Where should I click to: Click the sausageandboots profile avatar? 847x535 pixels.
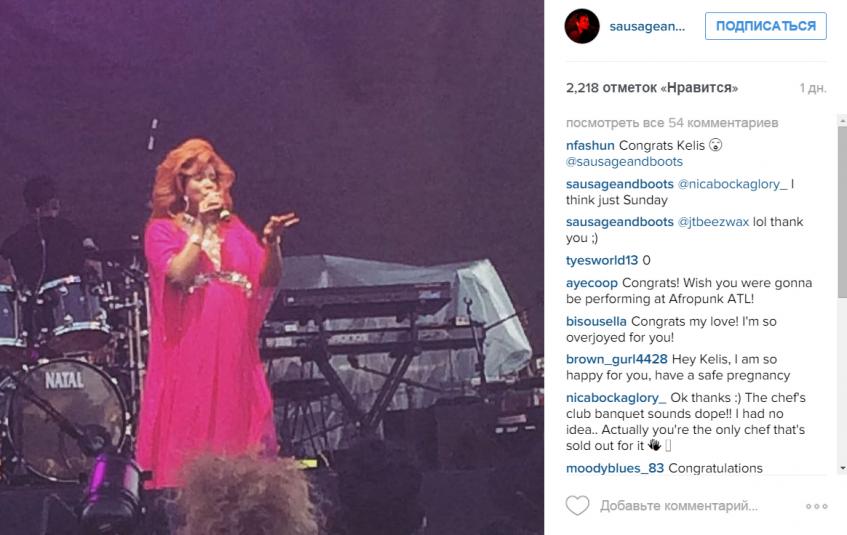tap(582, 26)
